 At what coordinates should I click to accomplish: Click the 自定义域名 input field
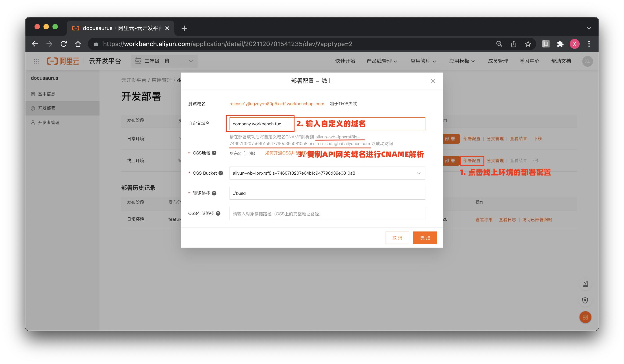point(260,124)
